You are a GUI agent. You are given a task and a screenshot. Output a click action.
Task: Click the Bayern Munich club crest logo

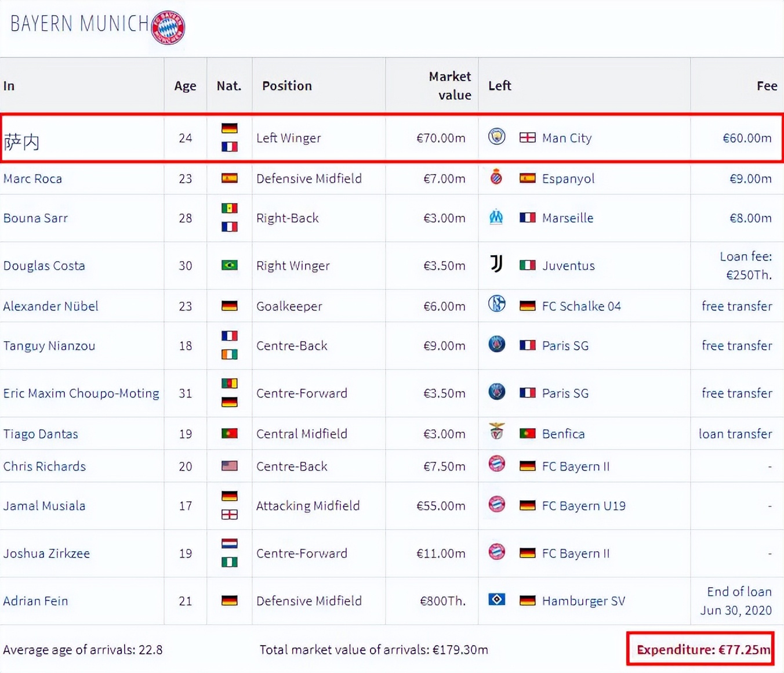pos(168,27)
